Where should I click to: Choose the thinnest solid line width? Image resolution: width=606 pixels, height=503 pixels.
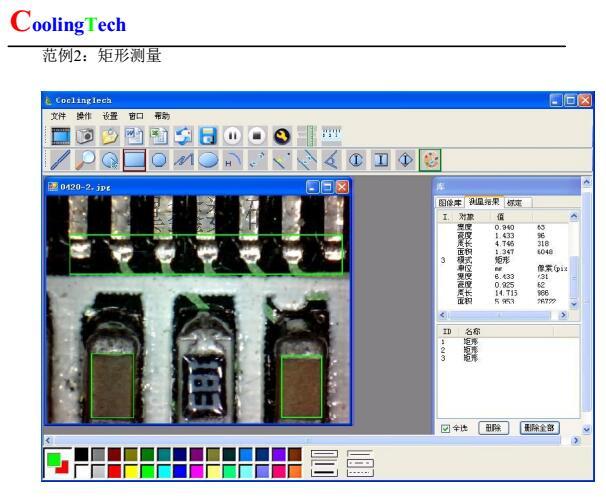[x=324, y=454]
